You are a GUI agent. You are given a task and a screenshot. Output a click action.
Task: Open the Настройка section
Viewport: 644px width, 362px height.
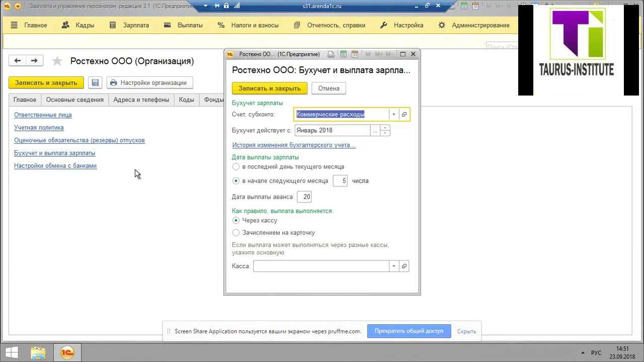pos(401,25)
